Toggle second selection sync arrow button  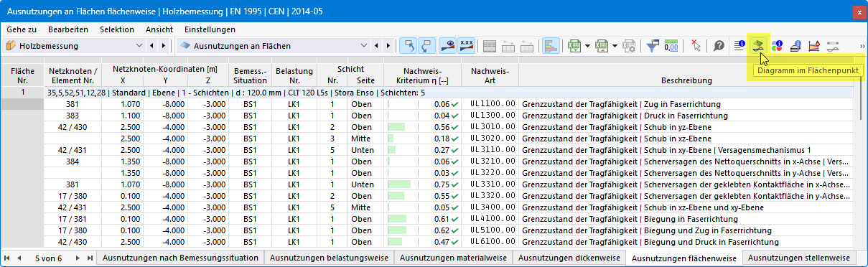click(426, 45)
